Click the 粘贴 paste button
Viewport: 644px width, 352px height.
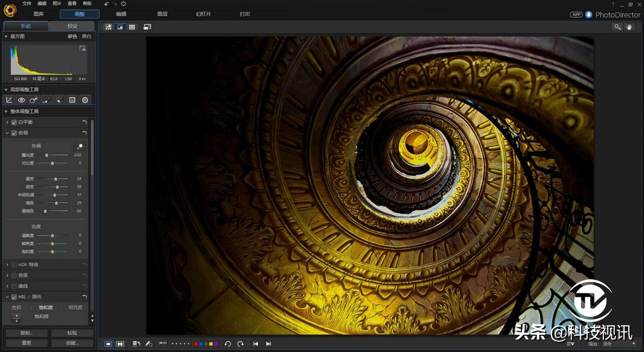[72, 333]
